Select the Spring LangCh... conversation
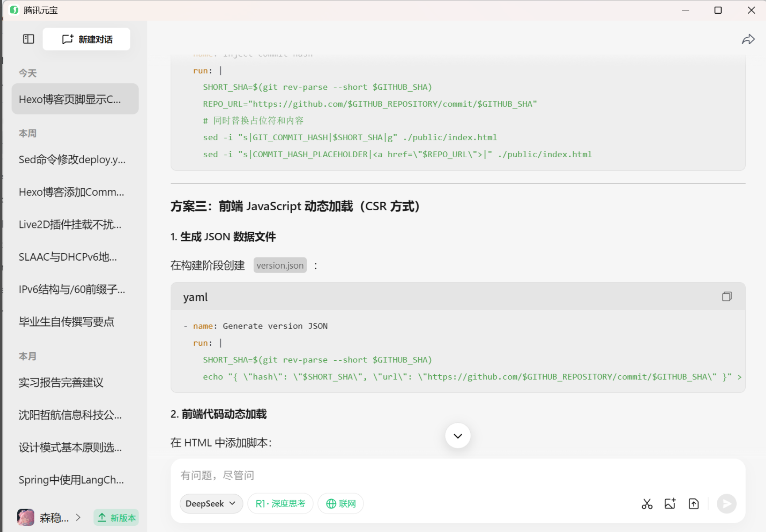 pyautogui.click(x=71, y=480)
